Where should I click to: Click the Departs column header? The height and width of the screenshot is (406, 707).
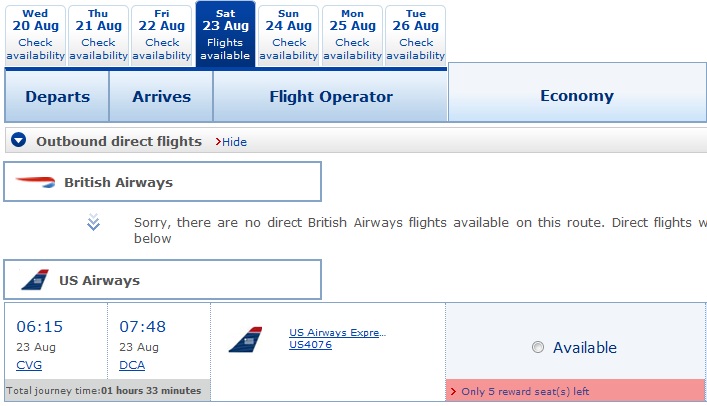(57, 97)
